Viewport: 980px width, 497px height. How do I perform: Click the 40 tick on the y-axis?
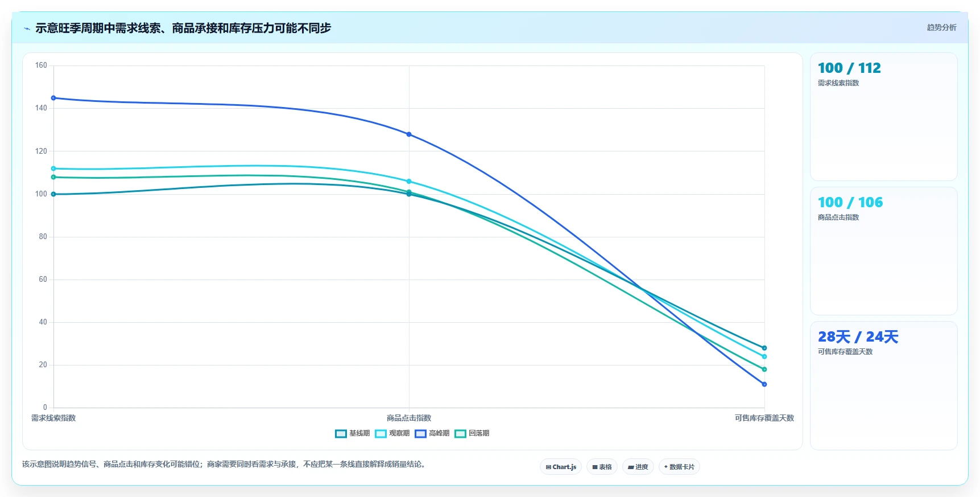click(x=43, y=322)
